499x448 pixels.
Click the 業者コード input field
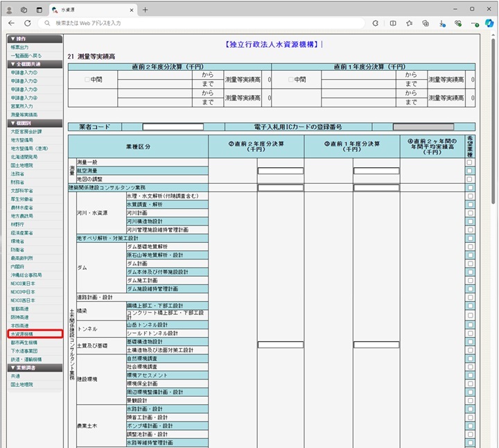(x=173, y=127)
